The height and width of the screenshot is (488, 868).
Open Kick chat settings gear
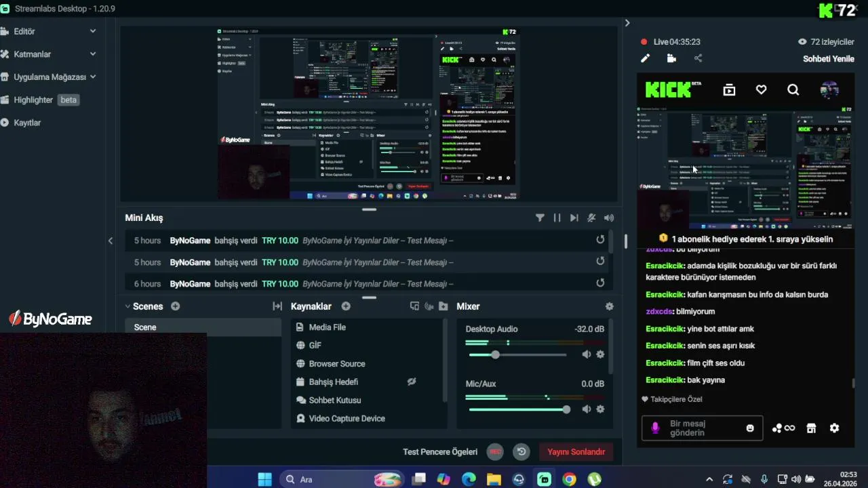click(835, 428)
